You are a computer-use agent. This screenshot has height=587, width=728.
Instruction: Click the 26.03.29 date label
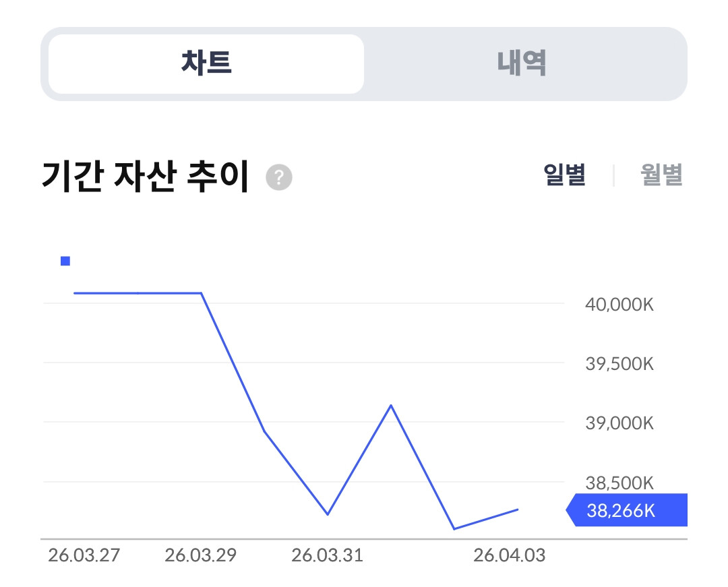coord(200,556)
